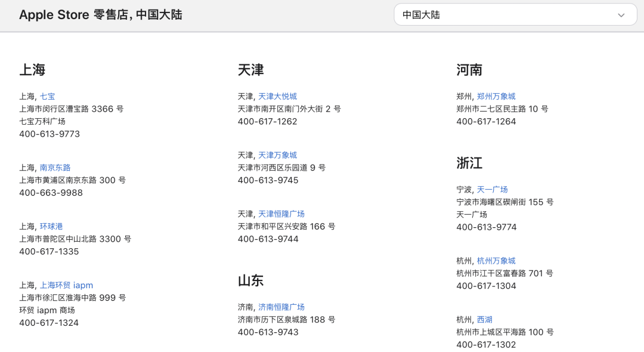Click address 上海市徐汇区淮海中路 999 号
Viewport: 644px width, 352px height.
click(x=73, y=297)
